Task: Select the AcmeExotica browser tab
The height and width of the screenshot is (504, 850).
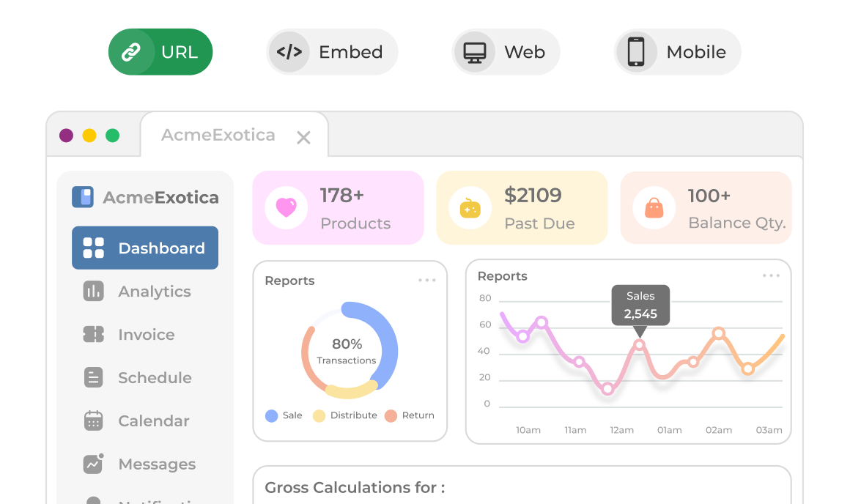Action: click(x=218, y=135)
